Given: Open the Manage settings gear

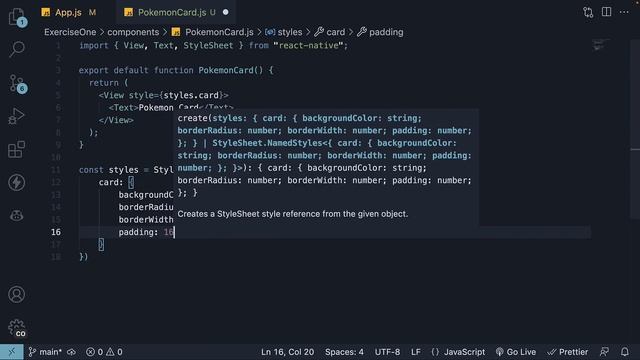Looking at the screenshot, I should click(16, 328).
